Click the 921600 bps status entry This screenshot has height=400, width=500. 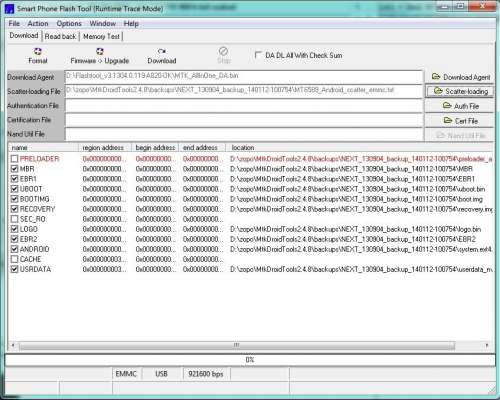pyautogui.click(x=206, y=374)
